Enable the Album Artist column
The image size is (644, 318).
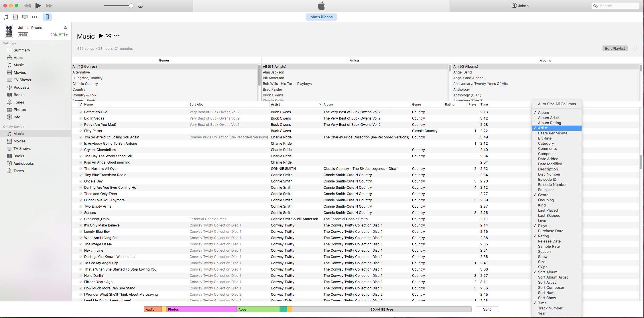point(548,118)
